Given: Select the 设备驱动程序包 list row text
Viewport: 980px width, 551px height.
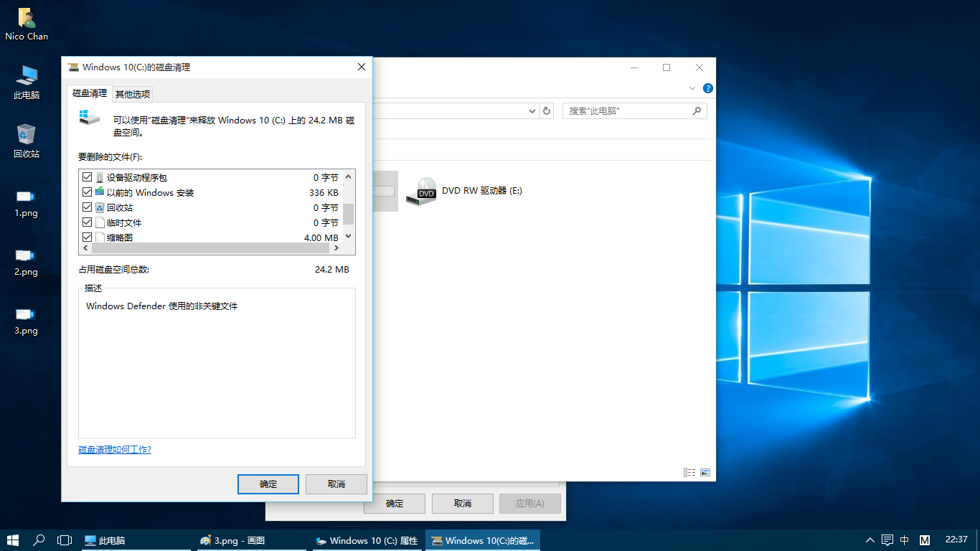Looking at the screenshot, I should (x=137, y=177).
